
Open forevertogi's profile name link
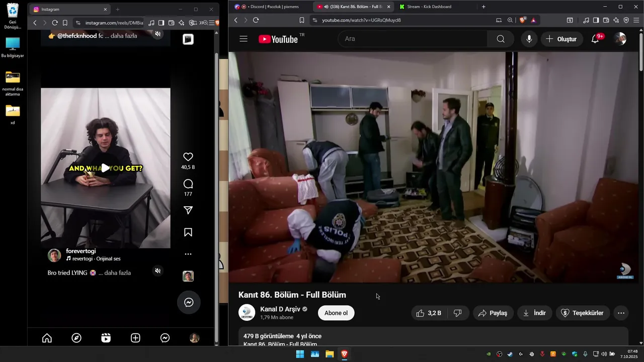(80, 251)
